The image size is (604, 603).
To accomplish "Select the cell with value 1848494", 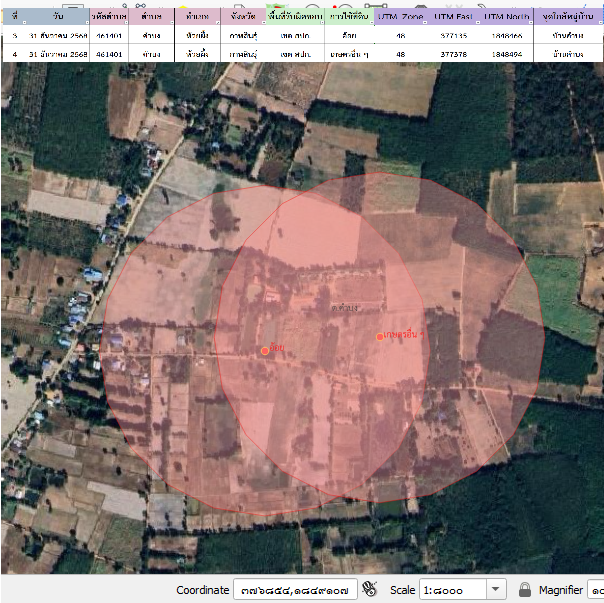I will pos(508,53).
